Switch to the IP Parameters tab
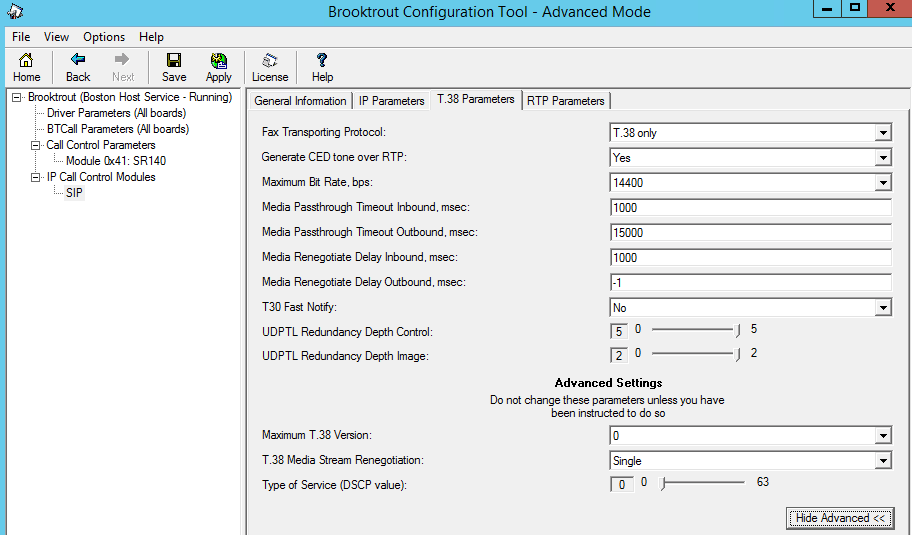The width and height of the screenshot is (912, 535). click(391, 101)
